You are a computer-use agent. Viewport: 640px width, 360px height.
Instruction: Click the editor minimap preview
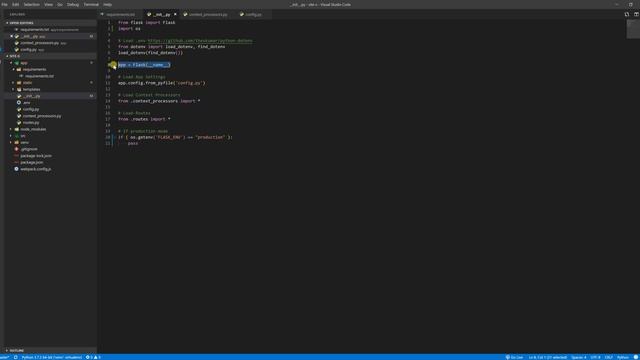point(633,29)
